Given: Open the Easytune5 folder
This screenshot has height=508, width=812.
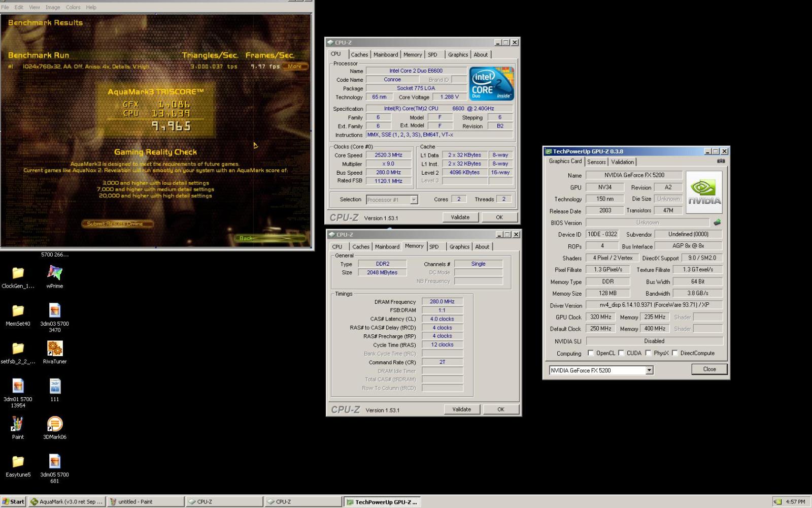Looking at the screenshot, I should pyautogui.click(x=18, y=466).
